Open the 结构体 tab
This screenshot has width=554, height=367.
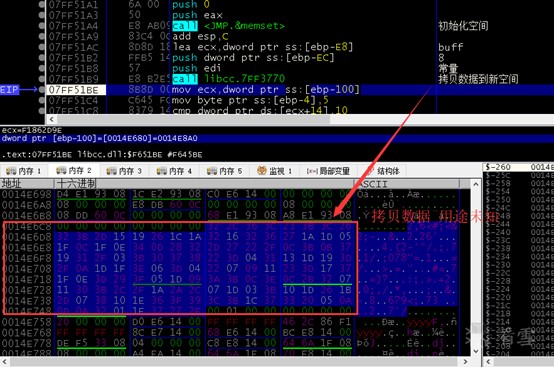click(383, 171)
